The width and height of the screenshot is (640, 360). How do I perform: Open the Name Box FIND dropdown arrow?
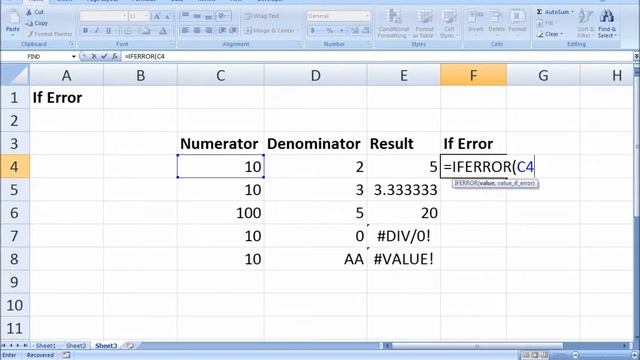pyautogui.click(x=73, y=56)
